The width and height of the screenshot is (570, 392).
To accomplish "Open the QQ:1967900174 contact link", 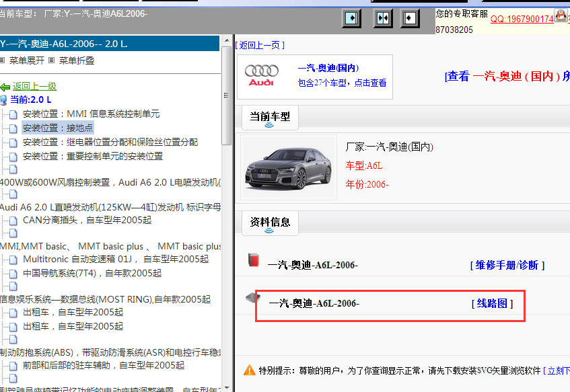I will pyautogui.click(x=522, y=19).
